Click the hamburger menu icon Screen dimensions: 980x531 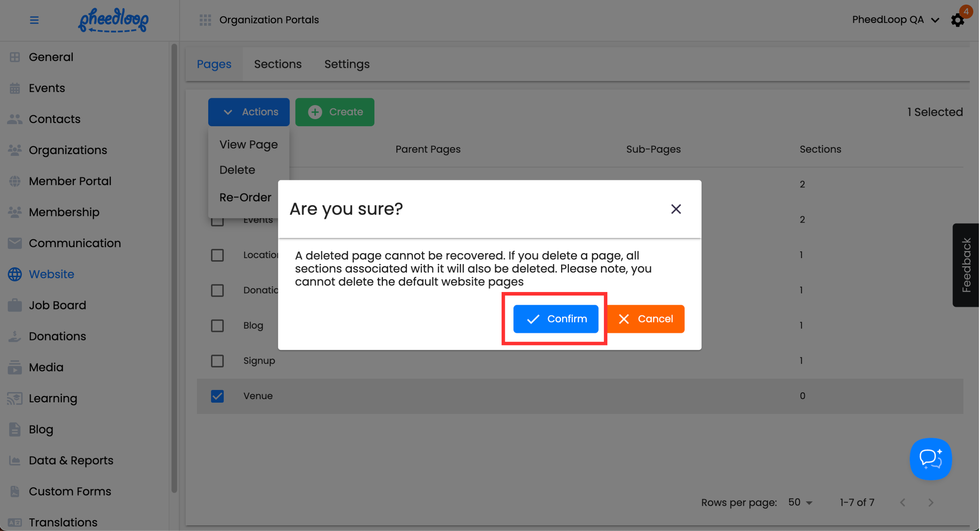[x=34, y=20]
